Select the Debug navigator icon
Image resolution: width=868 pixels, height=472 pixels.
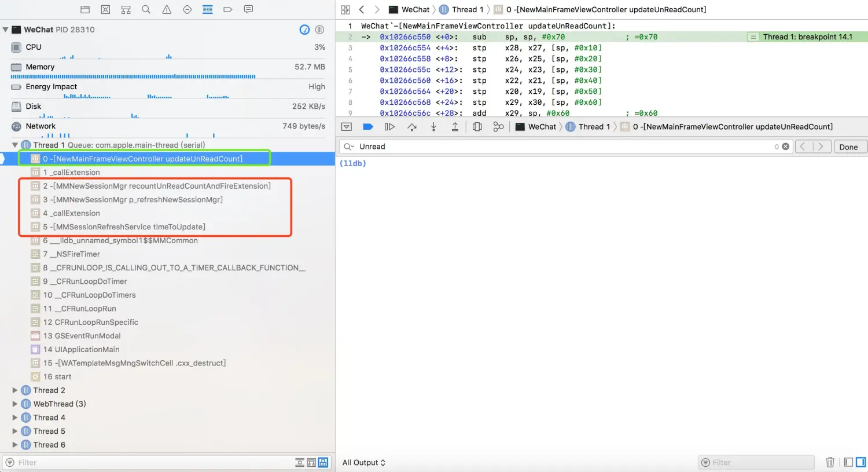pos(207,9)
